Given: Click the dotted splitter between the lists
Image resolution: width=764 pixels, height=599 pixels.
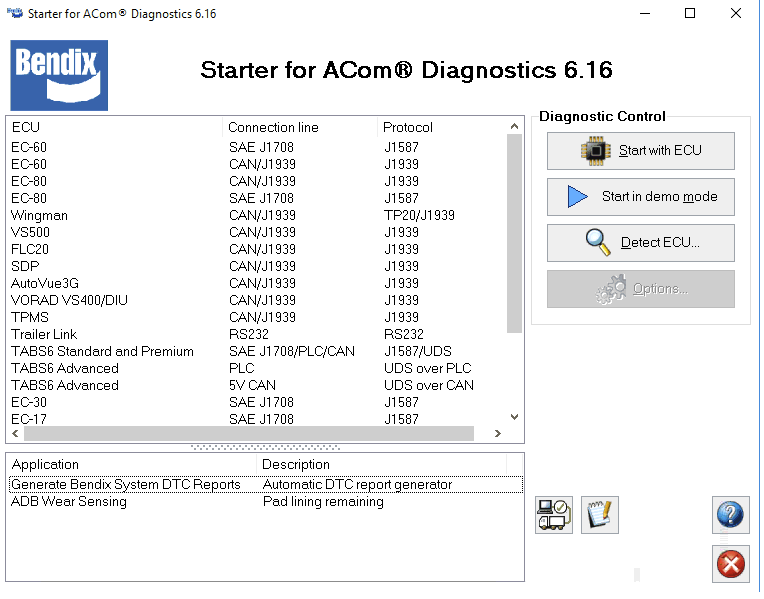Looking at the screenshot, I should coord(265,447).
